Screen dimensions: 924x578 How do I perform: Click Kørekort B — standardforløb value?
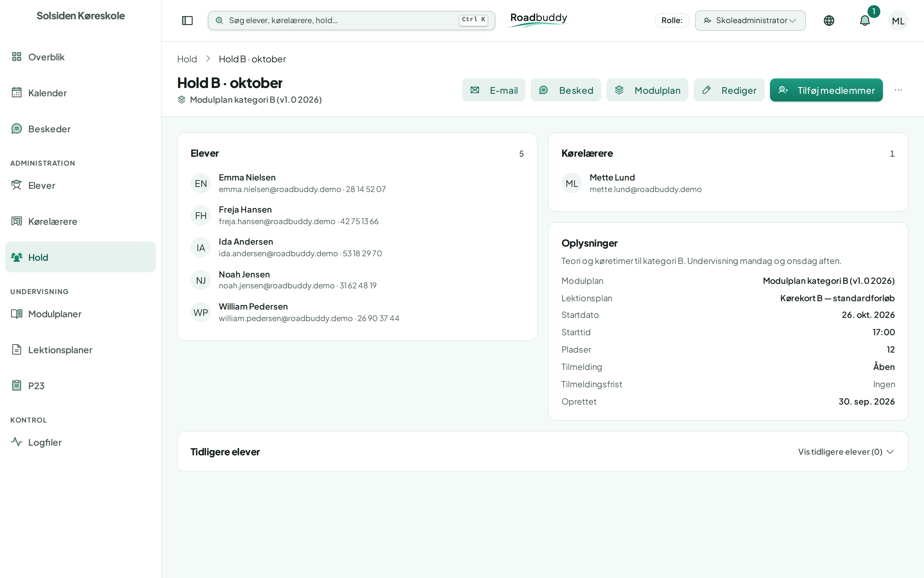point(837,298)
